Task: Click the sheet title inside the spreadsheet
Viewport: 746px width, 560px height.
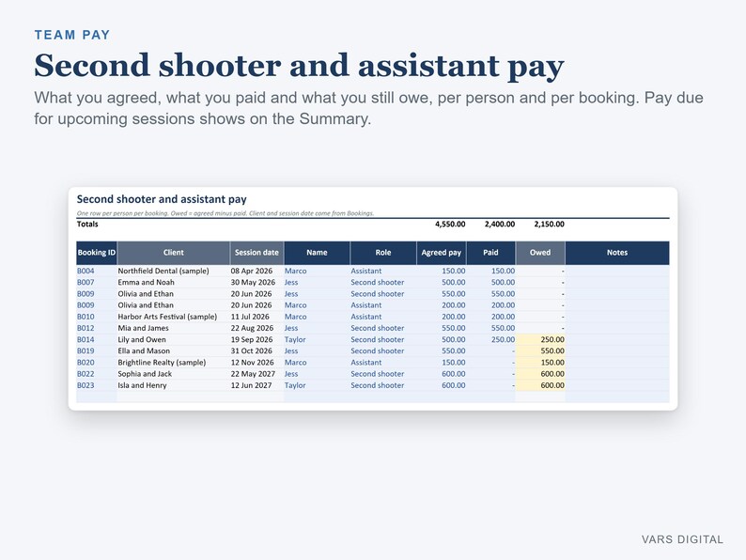Action: (162, 199)
